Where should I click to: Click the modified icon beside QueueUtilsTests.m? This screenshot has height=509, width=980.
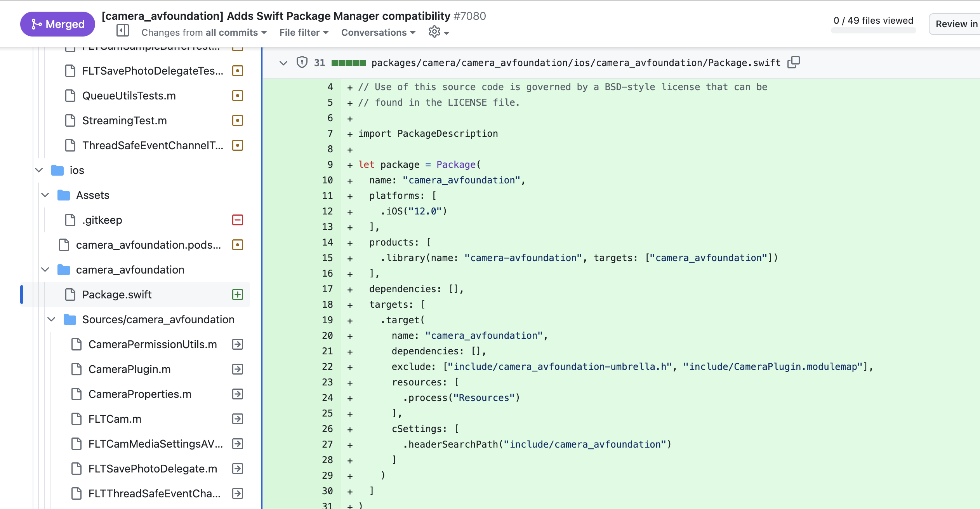pyautogui.click(x=237, y=96)
